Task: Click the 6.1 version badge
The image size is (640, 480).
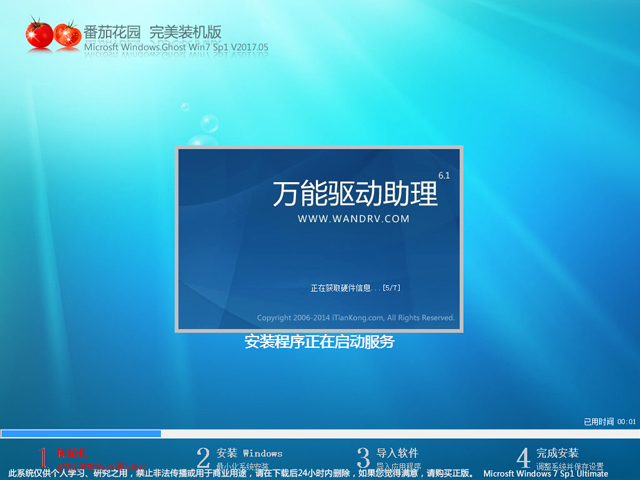Action: tap(443, 175)
